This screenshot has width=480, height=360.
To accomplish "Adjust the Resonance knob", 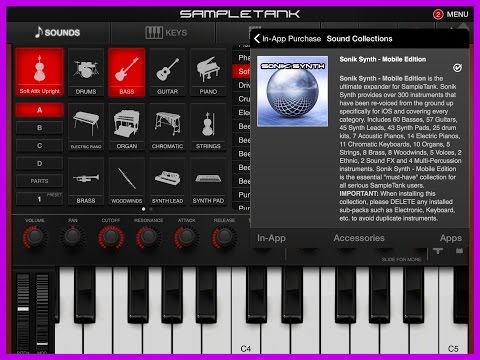I will coord(149,237).
